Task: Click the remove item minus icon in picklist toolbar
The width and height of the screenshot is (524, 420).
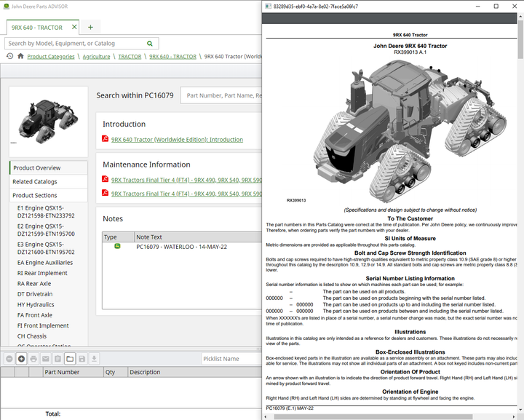Action: (9, 359)
